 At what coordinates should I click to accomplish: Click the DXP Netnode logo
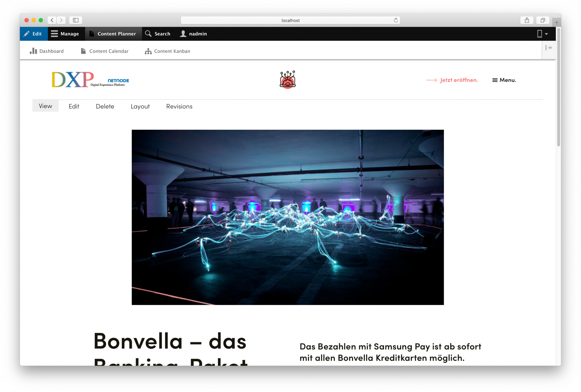pyautogui.click(x=90, y=80)
